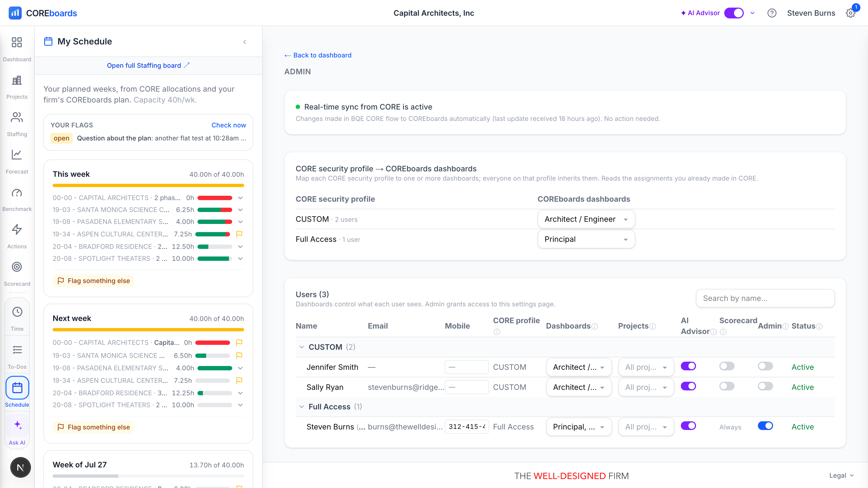The width and height of the screenshot is (868, 488).
Task: Click the Search by name field
Action: (x=765, y=298)
